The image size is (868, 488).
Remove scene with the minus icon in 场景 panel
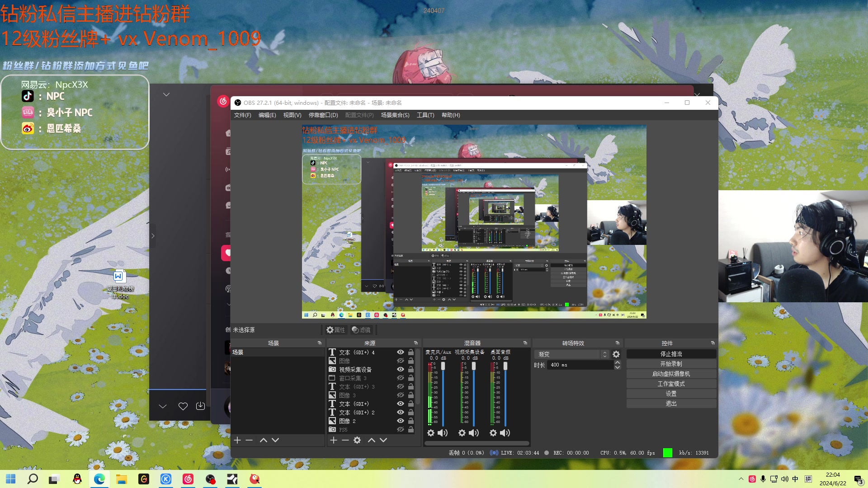(249, 440)
